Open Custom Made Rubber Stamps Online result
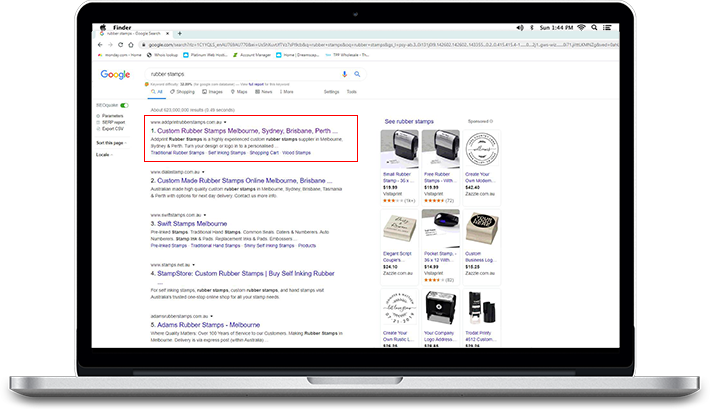The height and width of the screenshot is (410, 710). click(x=245, y=180)
